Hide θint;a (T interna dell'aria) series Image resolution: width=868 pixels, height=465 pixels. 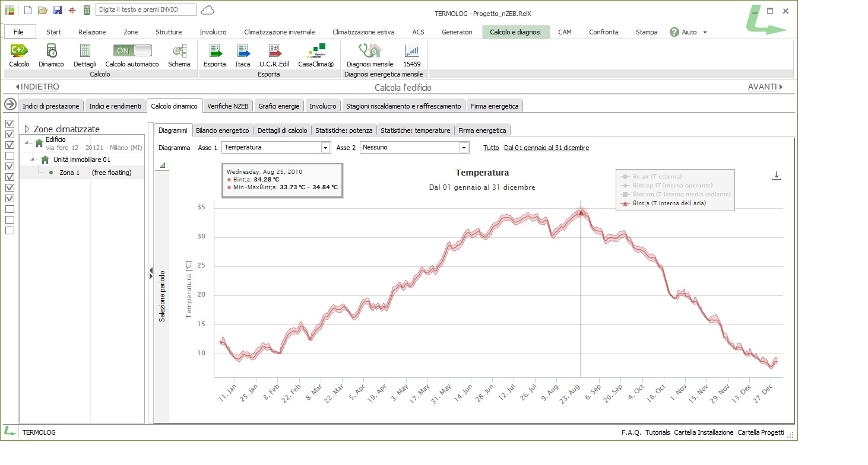tap(663, 203)
